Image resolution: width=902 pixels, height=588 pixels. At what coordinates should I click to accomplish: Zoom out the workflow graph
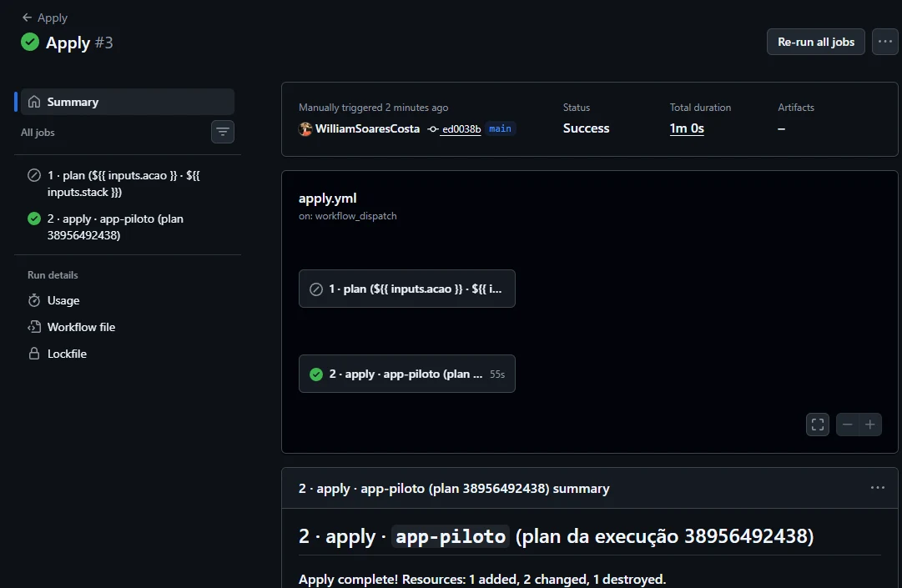point(848,425)
